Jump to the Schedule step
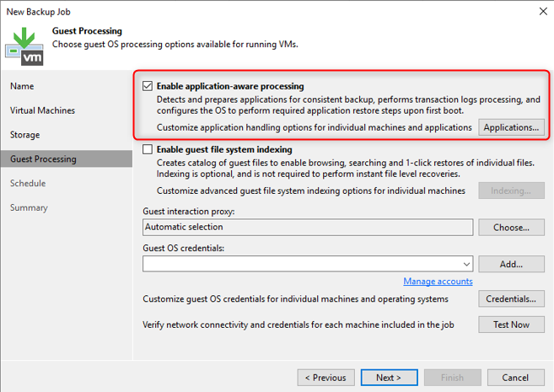The image size is (554, 392). point(28,183)
